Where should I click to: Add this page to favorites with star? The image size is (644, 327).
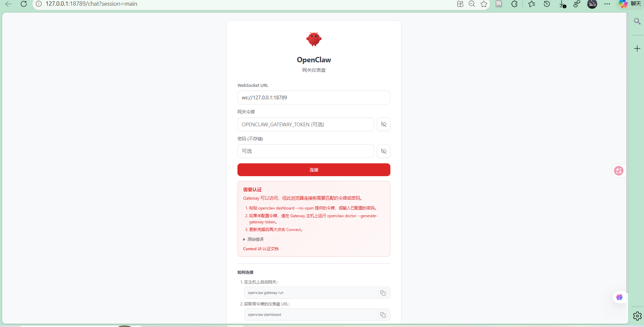(484, 4)
